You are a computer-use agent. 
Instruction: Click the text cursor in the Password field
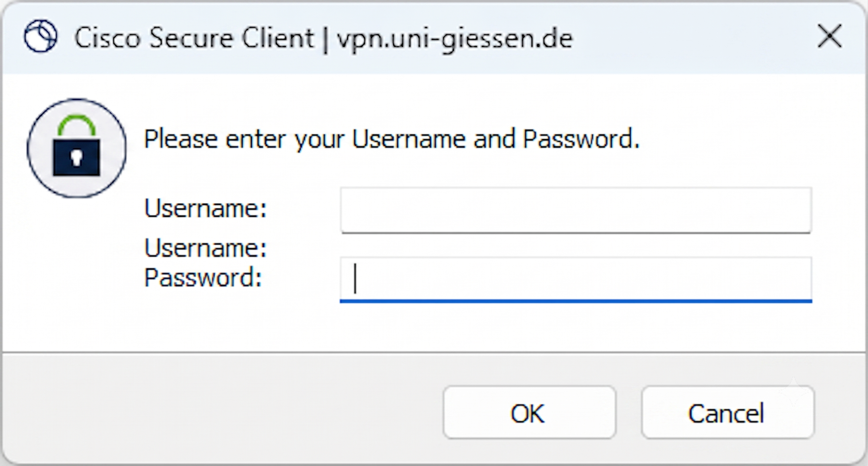355,279
